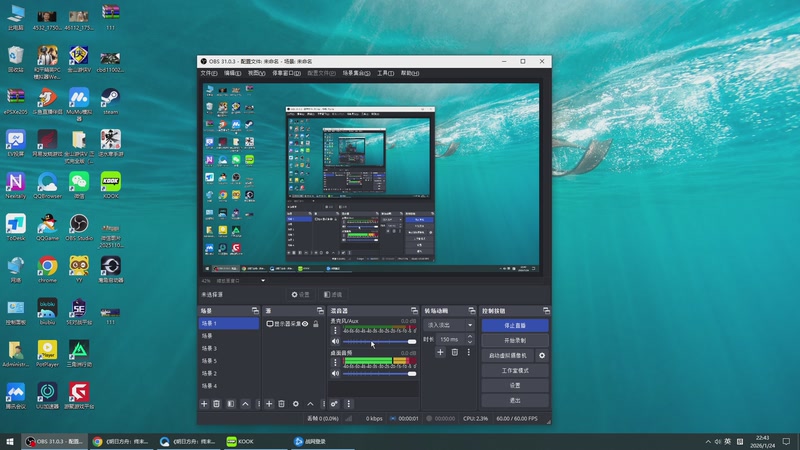The width and height of the screenshot is (800, 450).
Task: Add a scene transition with plus icon
Action: pyautogui.click(x=440, y=352)
